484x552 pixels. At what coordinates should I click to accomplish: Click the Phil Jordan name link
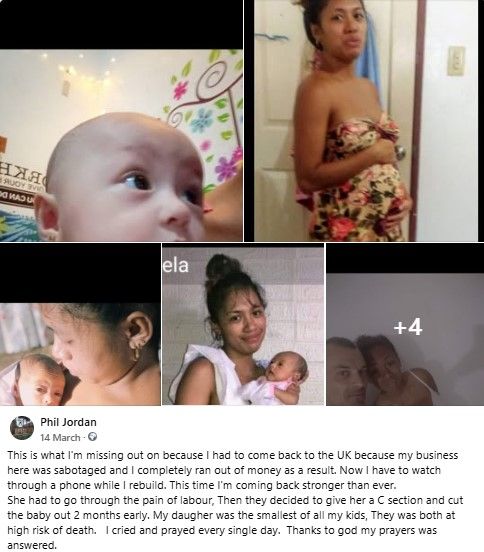(68, 422)
